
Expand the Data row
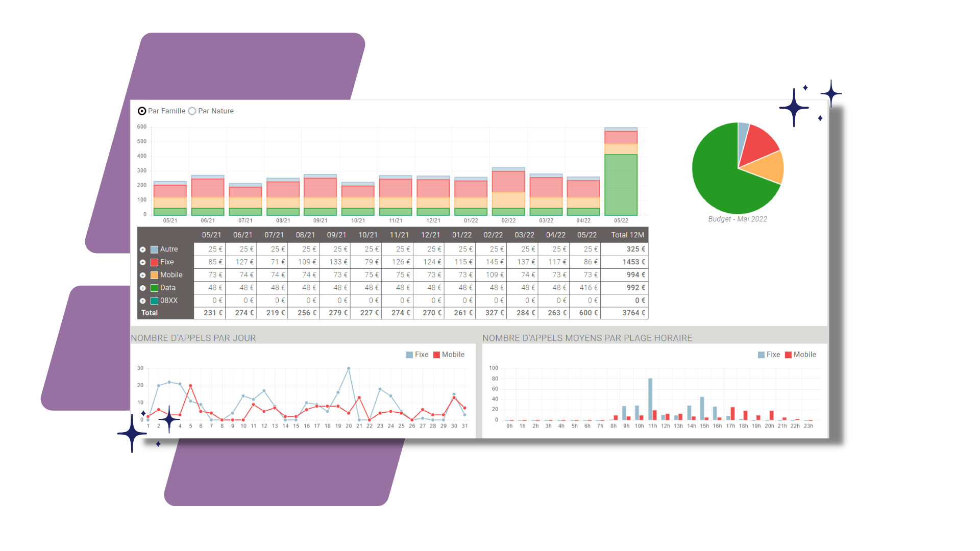(x=143, y=288)
